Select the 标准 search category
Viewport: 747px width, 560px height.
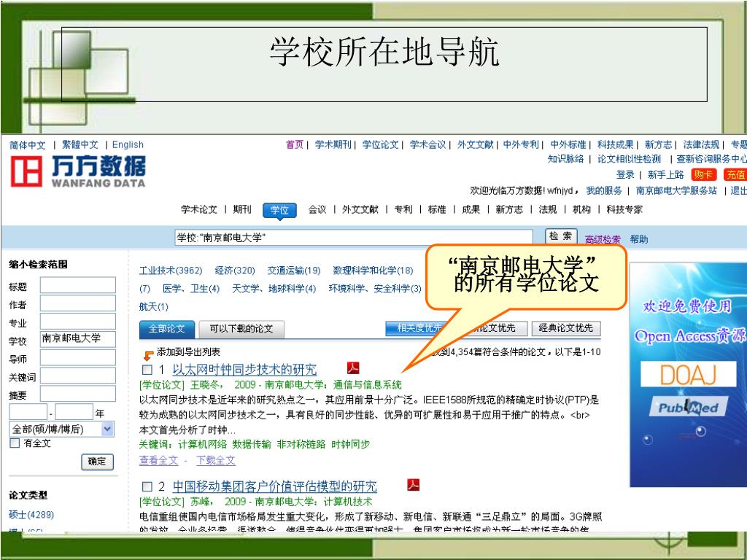[437, 209]
